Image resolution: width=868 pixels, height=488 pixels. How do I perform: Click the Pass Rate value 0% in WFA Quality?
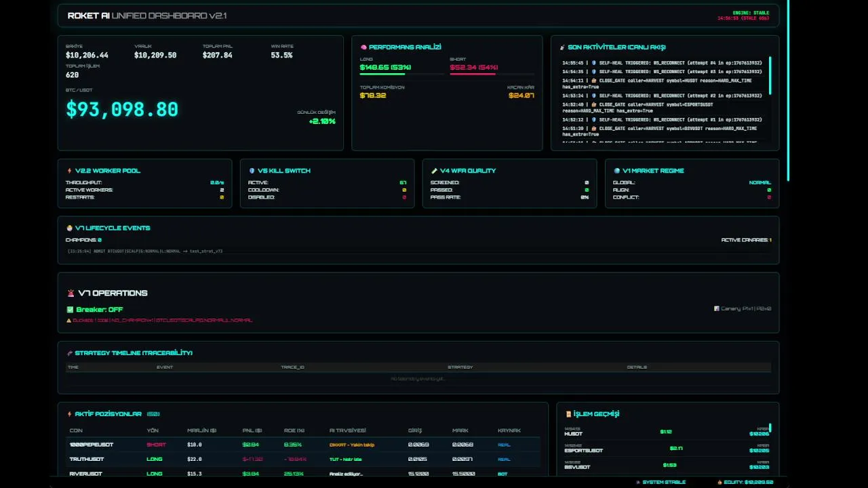[x=585, y=197]
